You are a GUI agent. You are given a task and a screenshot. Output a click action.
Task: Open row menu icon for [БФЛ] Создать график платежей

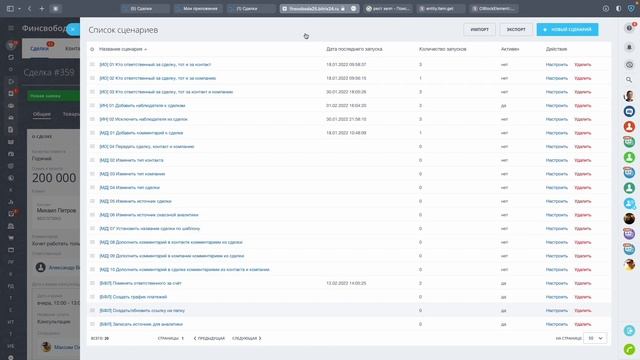92,297
